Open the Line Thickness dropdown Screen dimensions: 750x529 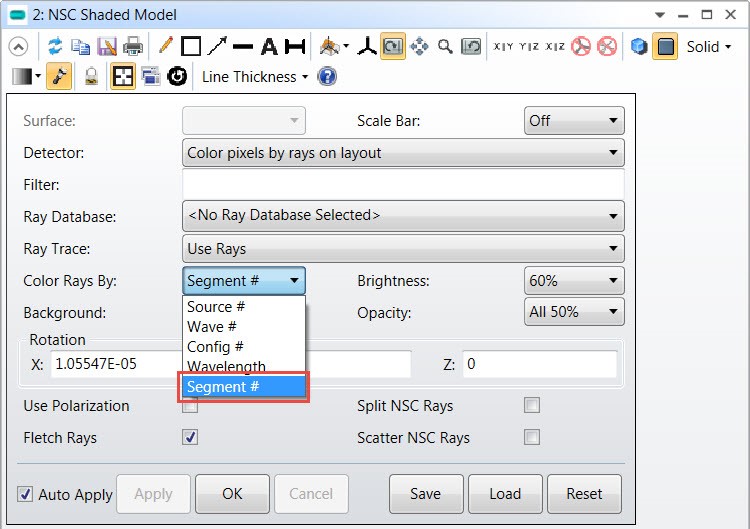pyautogui.click(x=254, y=77)
